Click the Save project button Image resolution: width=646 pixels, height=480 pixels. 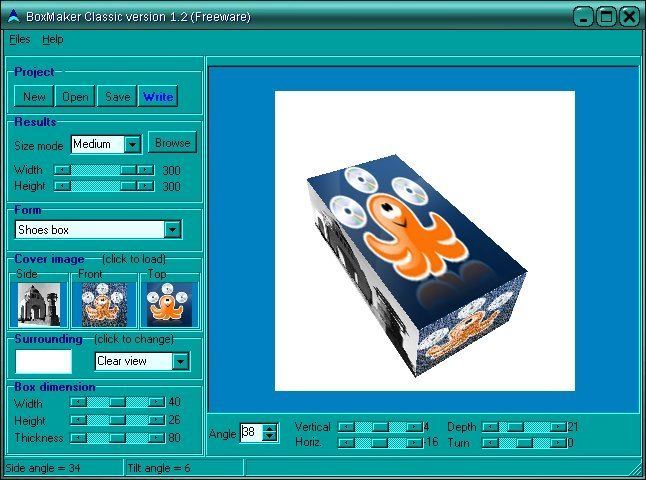(x=117, y=96)
